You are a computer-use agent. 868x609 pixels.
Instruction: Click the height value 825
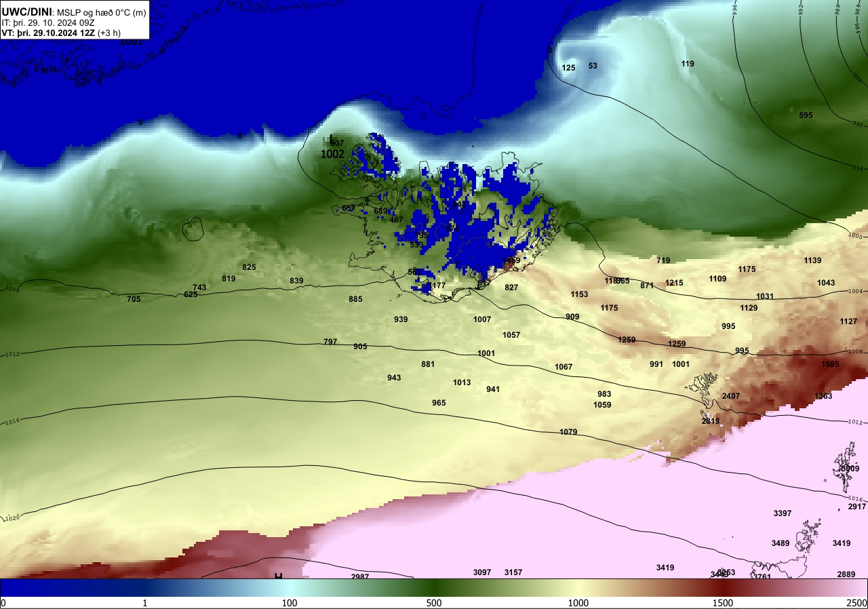coord(249,267)
